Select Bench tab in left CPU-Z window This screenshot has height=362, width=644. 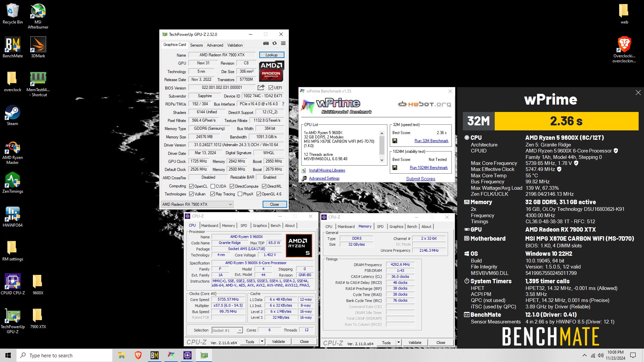pyautogui.click(x=275, y=226)
